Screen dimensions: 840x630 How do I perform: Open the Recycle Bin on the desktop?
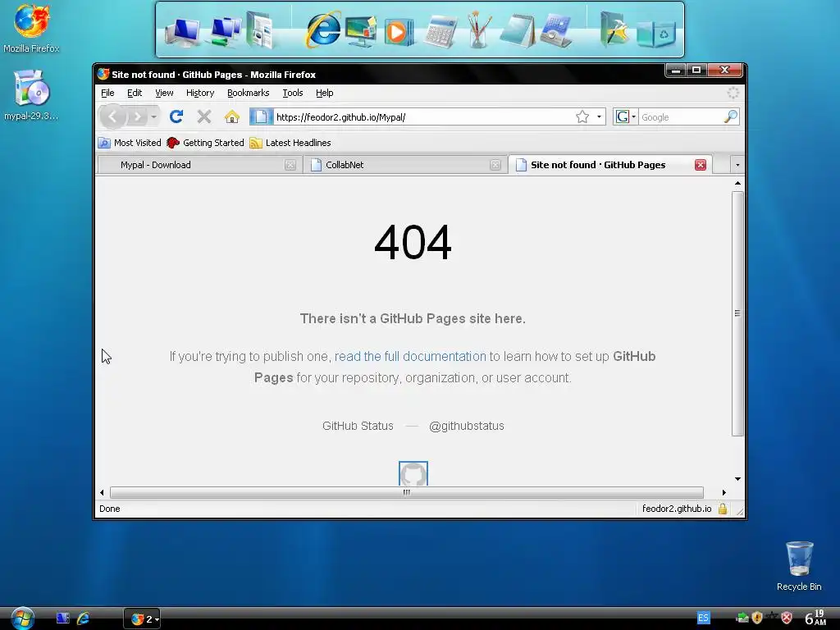(799, 566)
